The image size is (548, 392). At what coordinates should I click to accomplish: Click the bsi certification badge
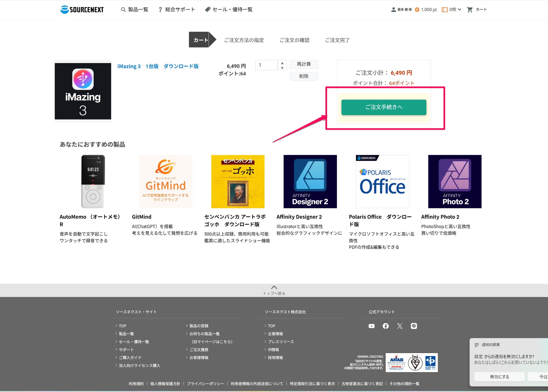pyautogui.click(x=415, y=362)
